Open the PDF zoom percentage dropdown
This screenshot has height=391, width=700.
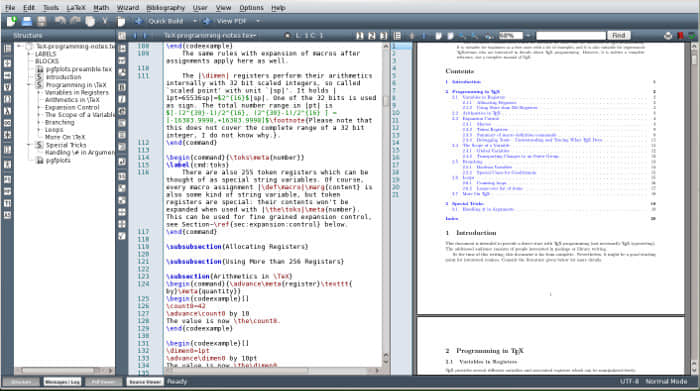(x=528, y=36)
